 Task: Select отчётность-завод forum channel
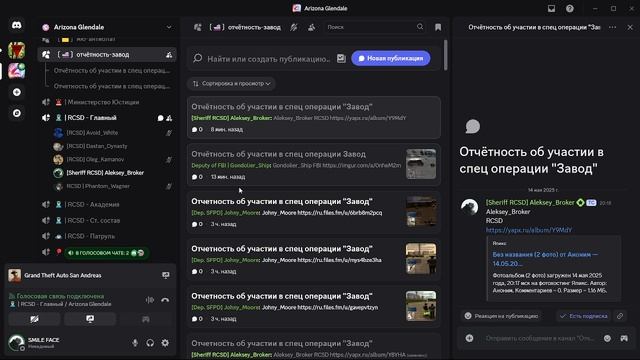point(107,55)
